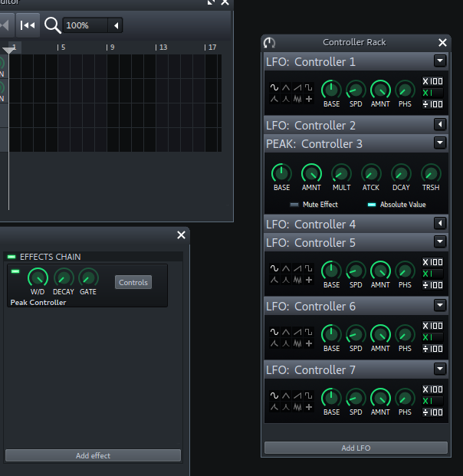
Task: Select exponential wave in LFO Controller 1
Action: pos(286,99)
